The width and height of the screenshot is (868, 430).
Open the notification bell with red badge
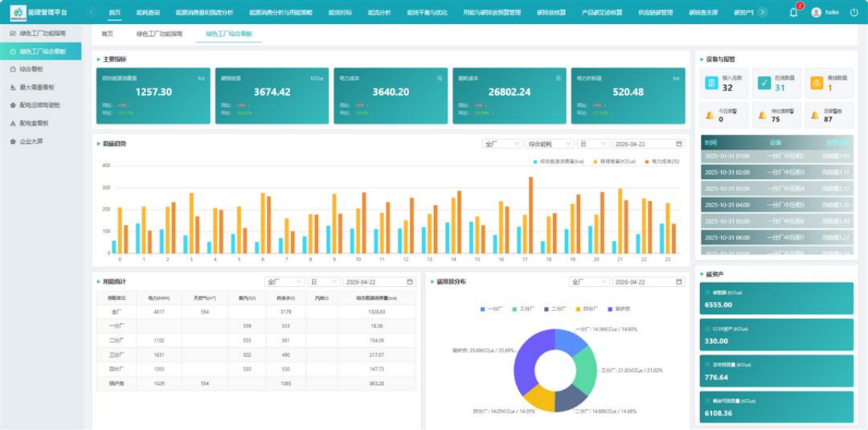click(794, 12)
